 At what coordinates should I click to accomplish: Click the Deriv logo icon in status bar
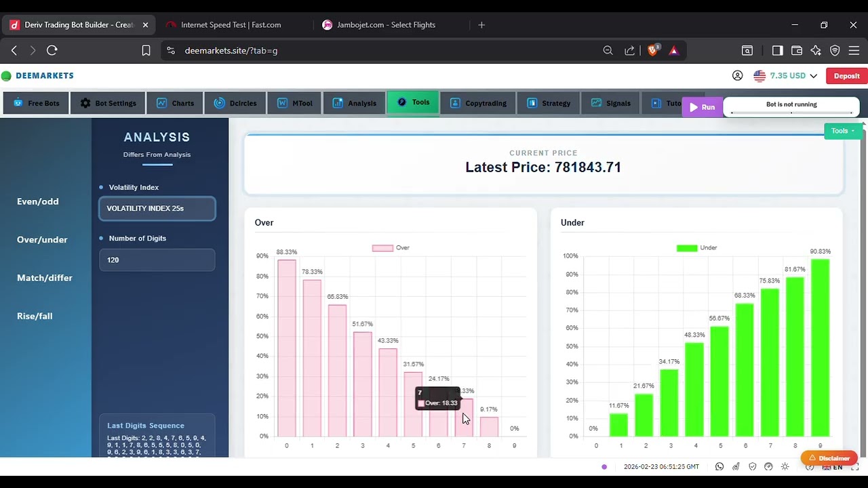tap(736, 466)
